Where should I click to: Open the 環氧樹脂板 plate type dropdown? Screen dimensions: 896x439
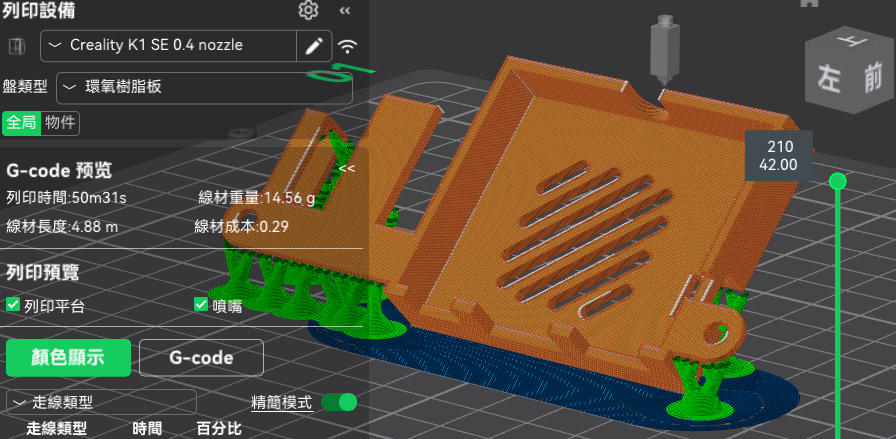click(x=205, y=87)
